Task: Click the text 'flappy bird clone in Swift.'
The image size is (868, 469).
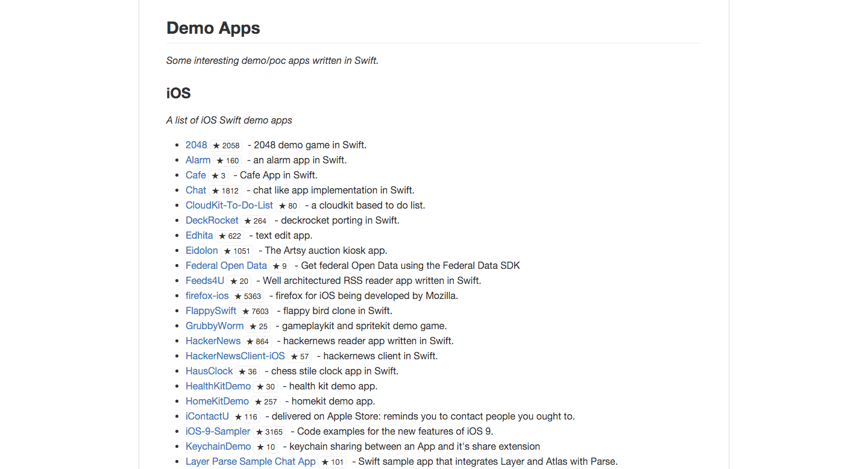Action: [338, 310]
